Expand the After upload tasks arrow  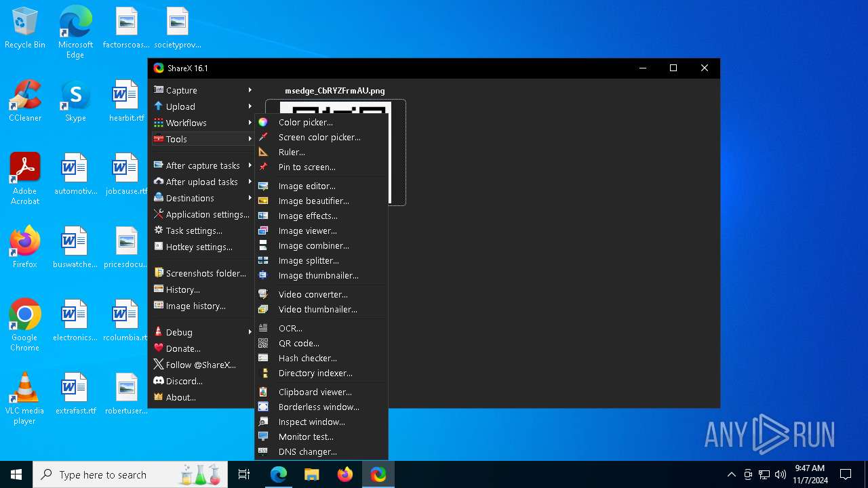coord(250,182)
